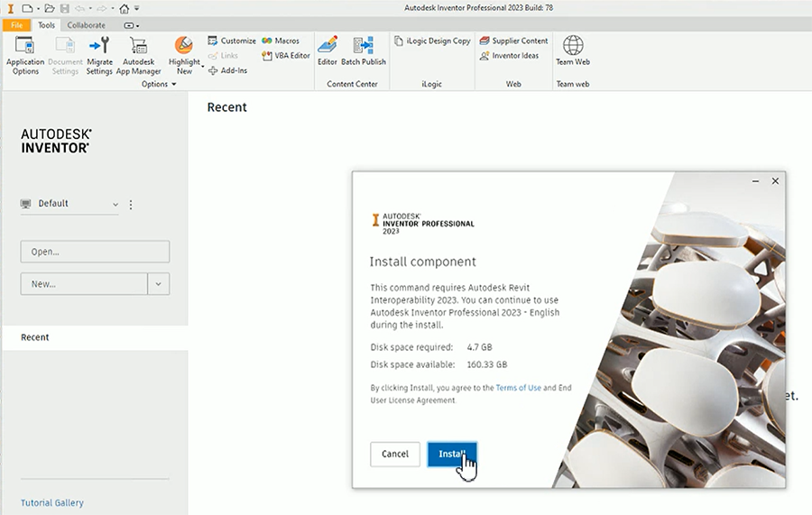The height and width of the screenshot is (515, 812).
Task: Cancel the component installation
Action: pos(395,454)
